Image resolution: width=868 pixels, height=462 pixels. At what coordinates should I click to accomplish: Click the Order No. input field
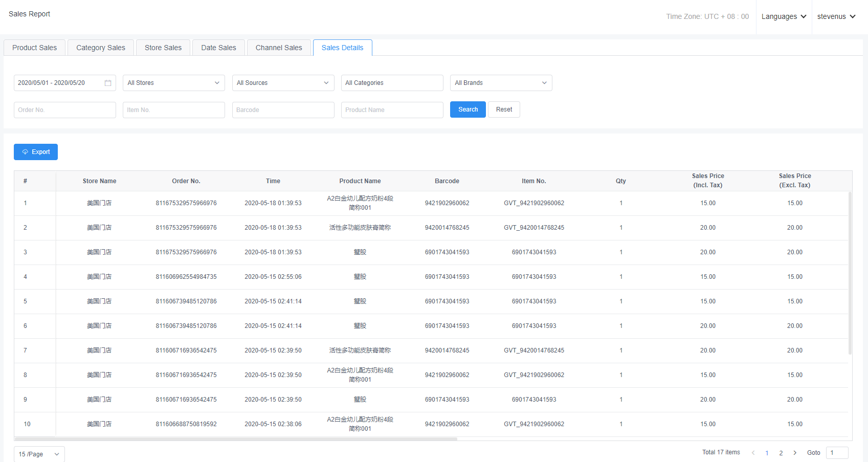[x=64, y=110]
